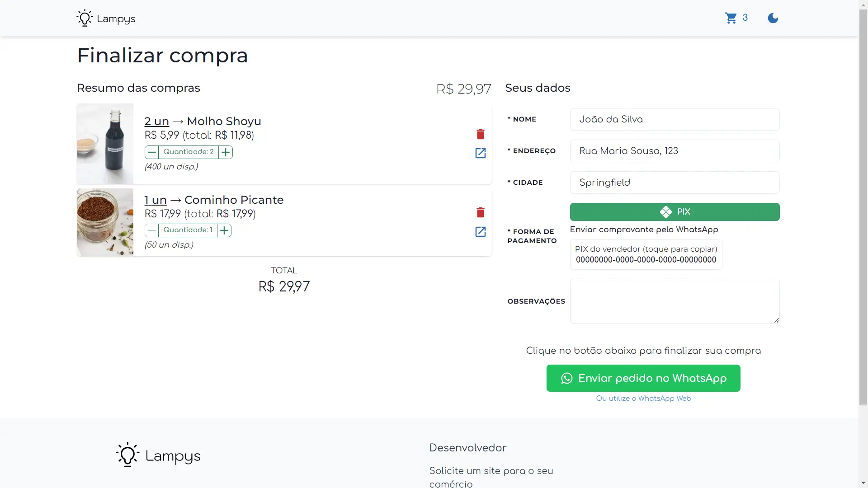
Task: Click the 'Quantidade: 2' label
Action: (189, 152)
